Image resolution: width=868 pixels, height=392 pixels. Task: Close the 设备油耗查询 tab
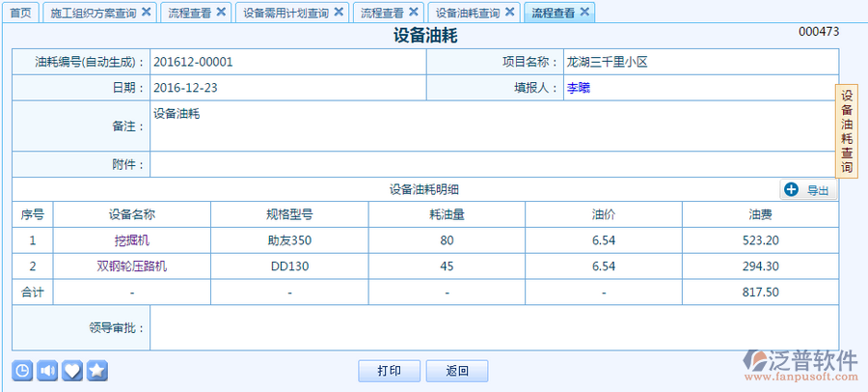510,12
